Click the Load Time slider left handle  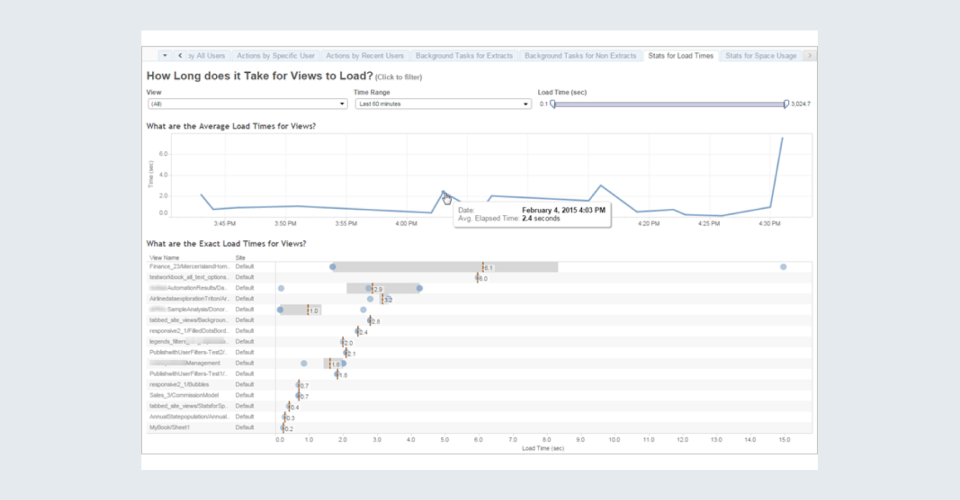point(553,103)
